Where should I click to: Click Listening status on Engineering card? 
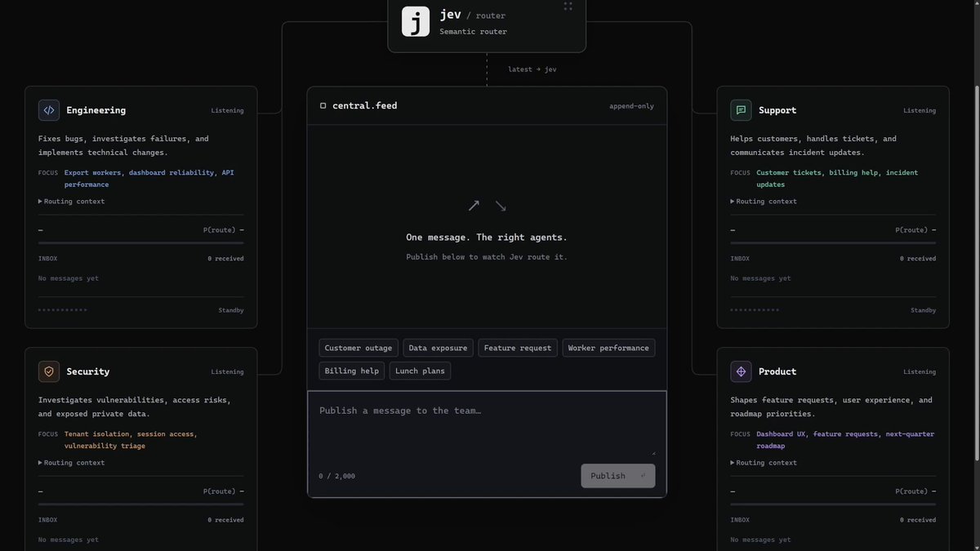[227, 110]
